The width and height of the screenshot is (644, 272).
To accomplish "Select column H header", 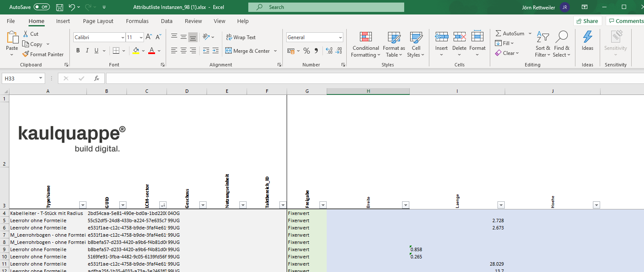I will click(368, 91).
